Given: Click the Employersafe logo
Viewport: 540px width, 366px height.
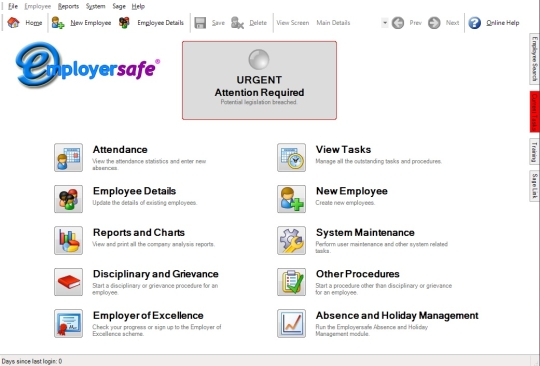Looking at the screenshot, I should pyautogui.click(x=87, y=65).
